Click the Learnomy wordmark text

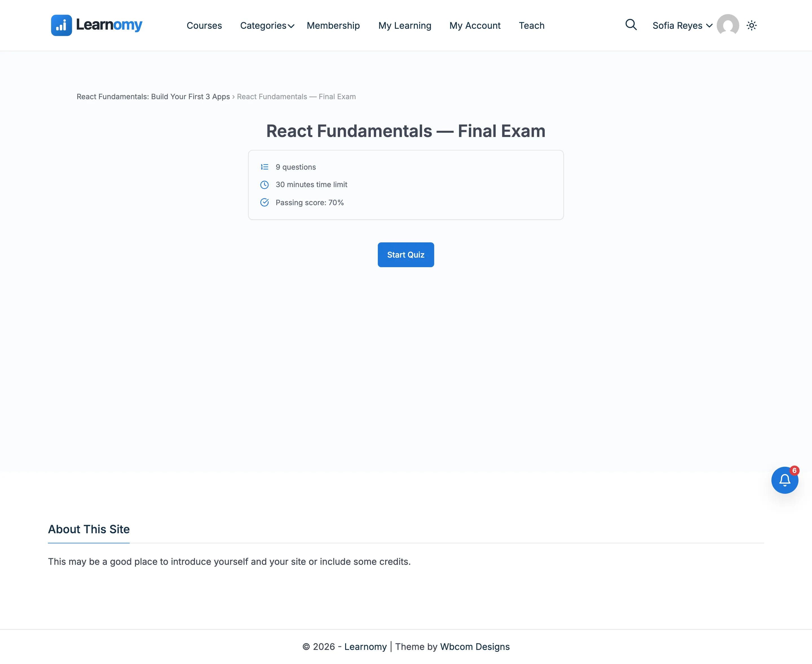click(x=109, y=25)
